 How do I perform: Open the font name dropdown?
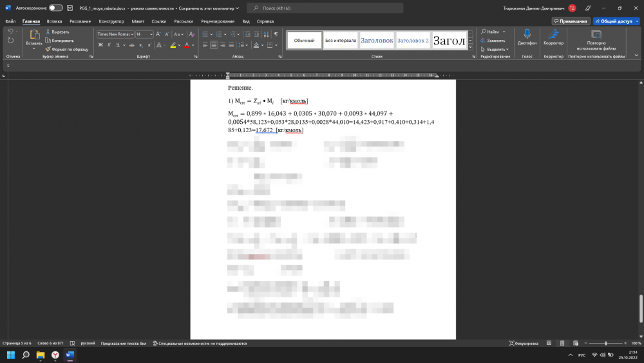tap(132, 34)
